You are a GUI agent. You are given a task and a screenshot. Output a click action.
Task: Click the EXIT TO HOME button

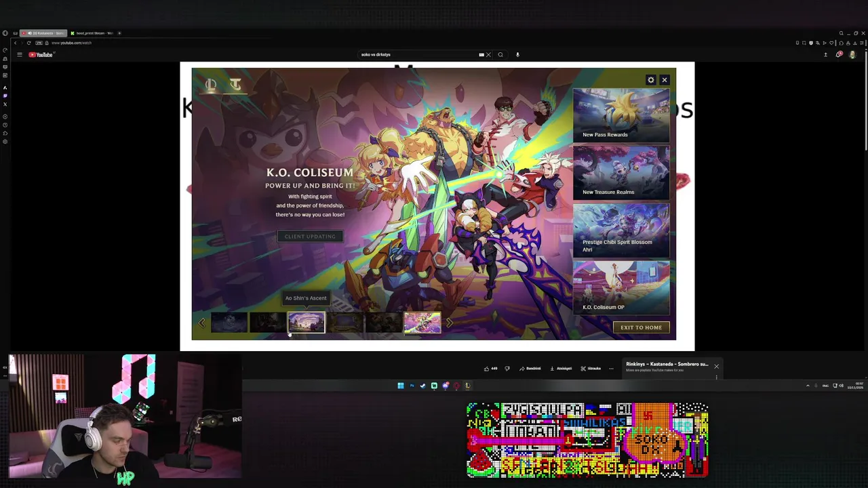pos(641,327)
